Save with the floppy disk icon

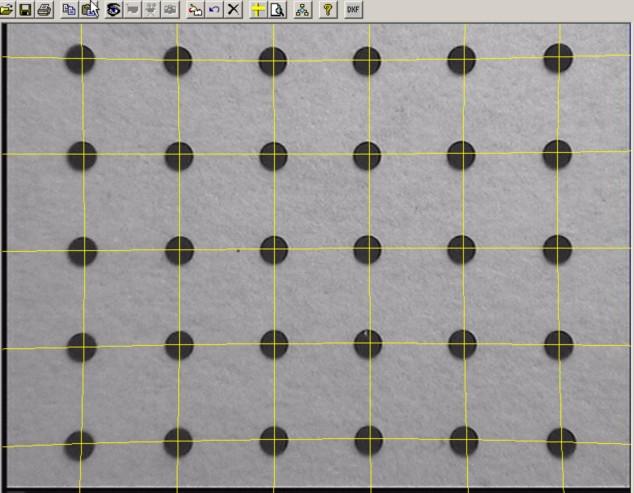point(25,10)
